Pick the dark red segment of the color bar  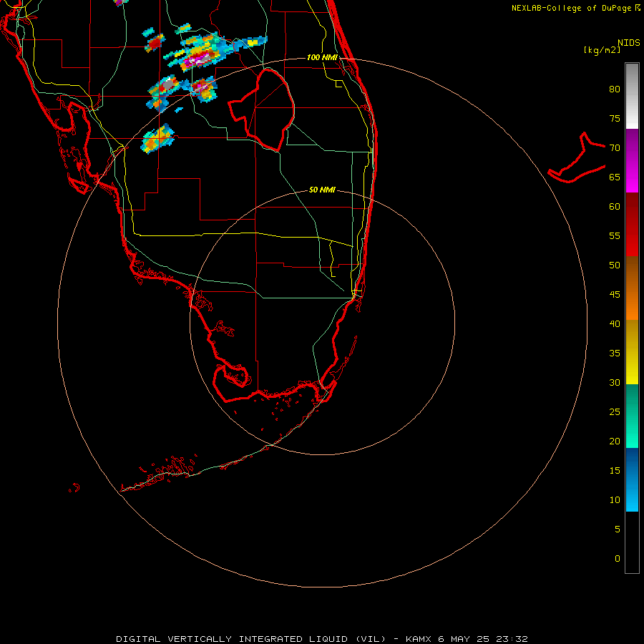(632, 224)
